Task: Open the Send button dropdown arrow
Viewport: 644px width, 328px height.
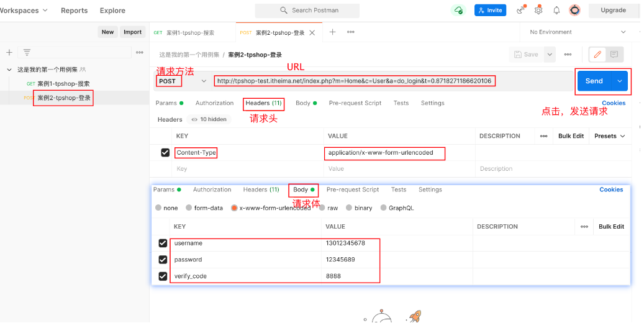Action: tap(620, 81)
